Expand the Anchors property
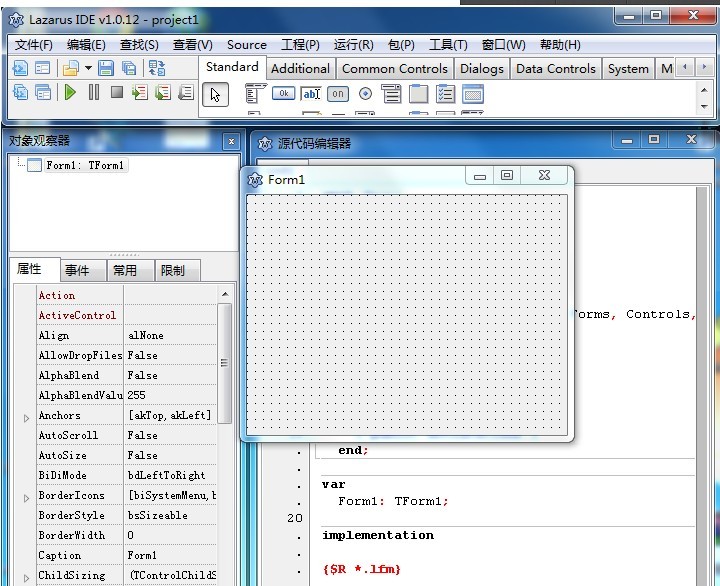The image size is (720, 586). [27, 418]
